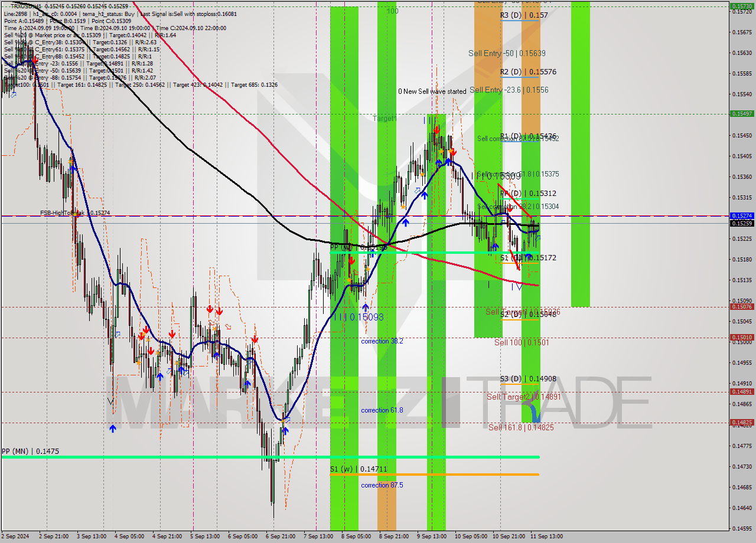Select the 'Target1' label on the chart
This screenshot has height=543, width=756.
click(x=384, y=119)
